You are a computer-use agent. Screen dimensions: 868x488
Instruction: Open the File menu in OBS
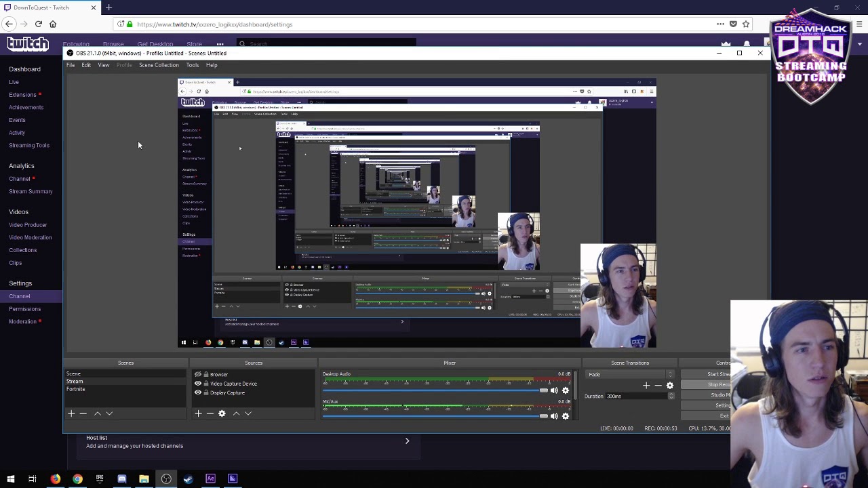click(x=71, y=65)
